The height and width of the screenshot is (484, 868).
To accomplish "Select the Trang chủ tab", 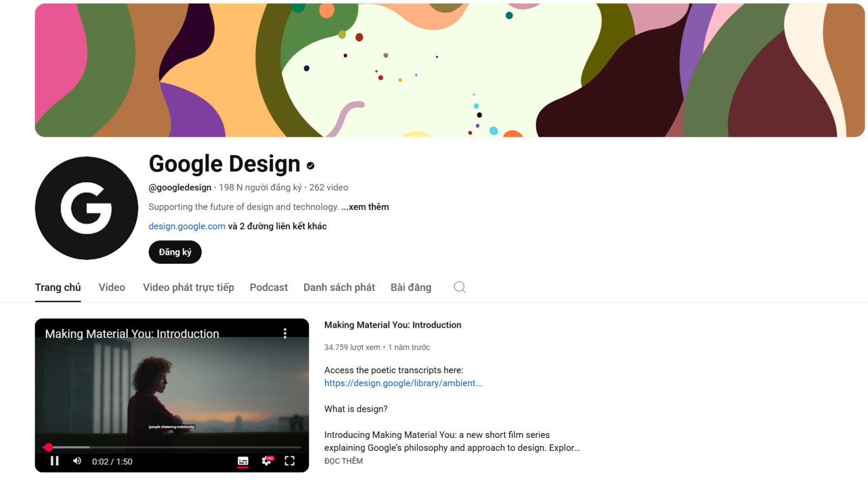I will (x=58, y=288).
